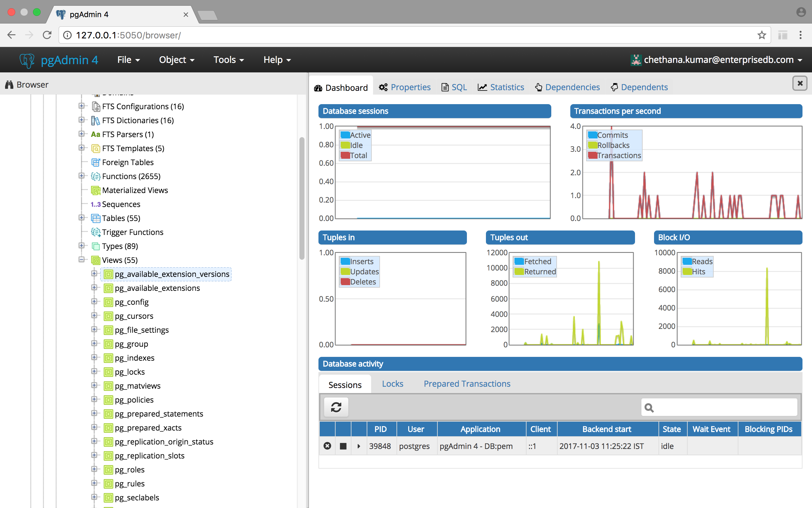Open the File menu

[128, 60]
